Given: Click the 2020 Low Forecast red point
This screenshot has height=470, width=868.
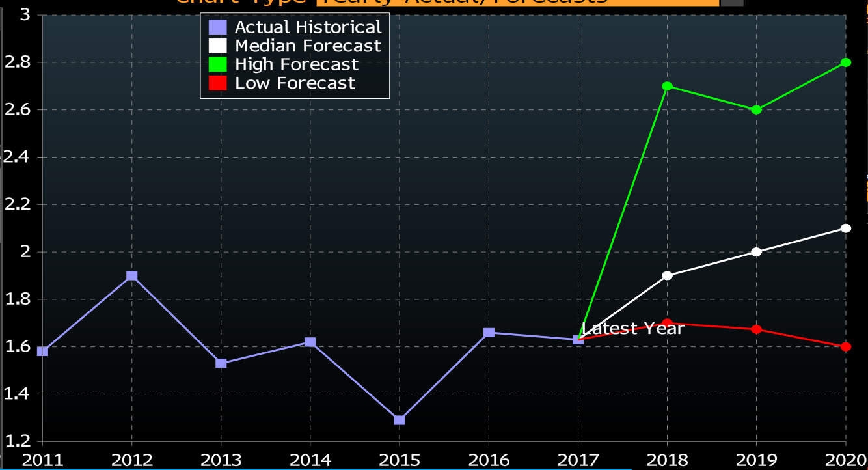Looking at the screenshot, I should tap(845, 347).
